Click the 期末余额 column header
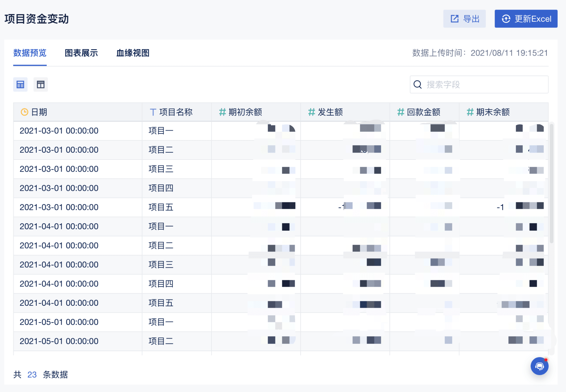This screenshot has height=392, width=566. coord(504,112)
